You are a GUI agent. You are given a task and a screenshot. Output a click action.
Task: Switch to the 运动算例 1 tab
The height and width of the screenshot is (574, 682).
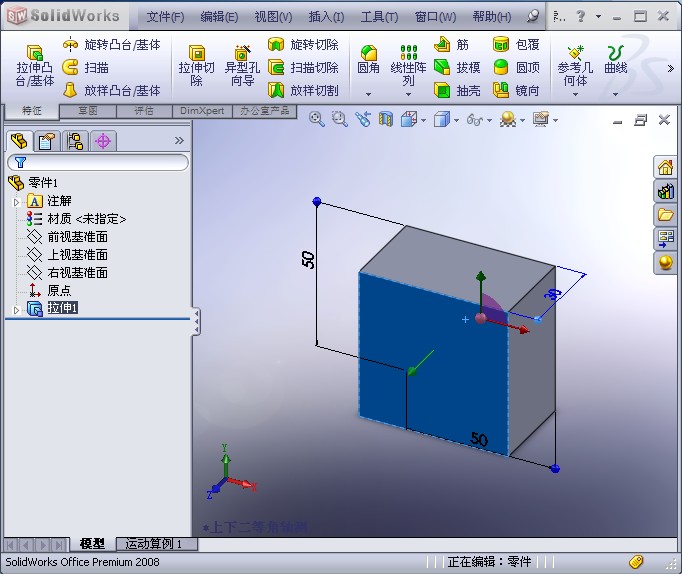pyautogui.click(x=157, y=544)
